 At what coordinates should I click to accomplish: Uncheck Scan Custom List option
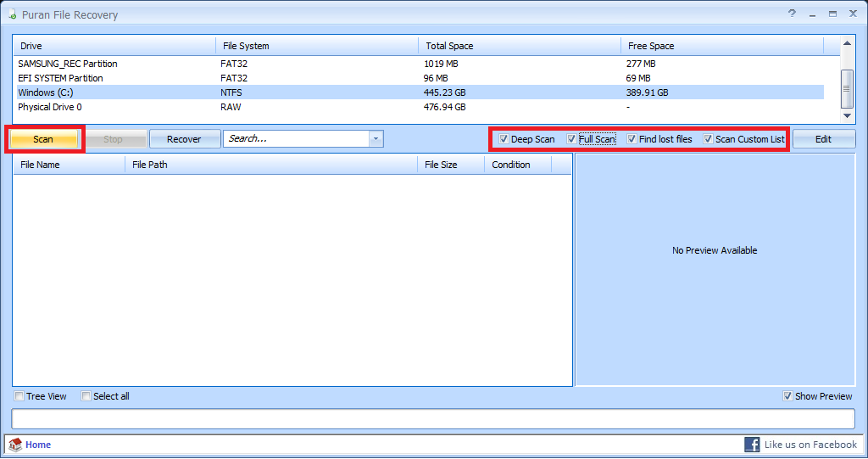click(708, 139)
